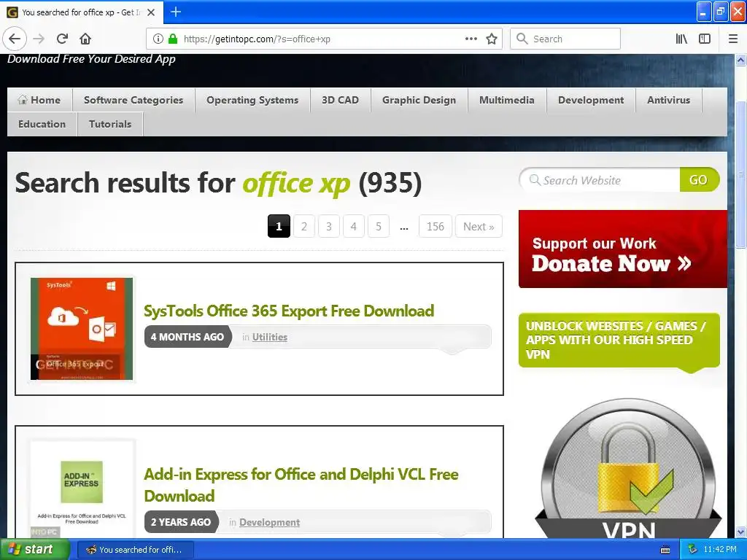Image resolution: width=747 pixels, height=560 pixels.
Task: Open the 3D CAD menu item
Action: [340, 100]
